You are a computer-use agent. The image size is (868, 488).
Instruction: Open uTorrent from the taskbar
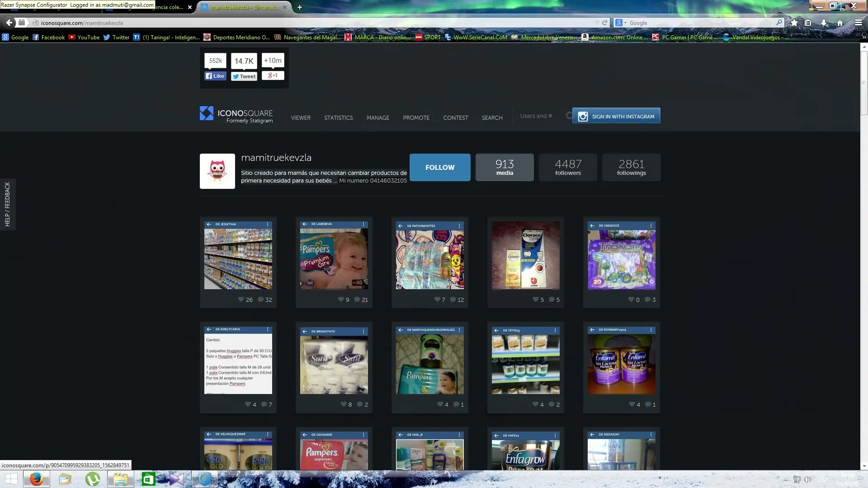(x=93, y=479)
